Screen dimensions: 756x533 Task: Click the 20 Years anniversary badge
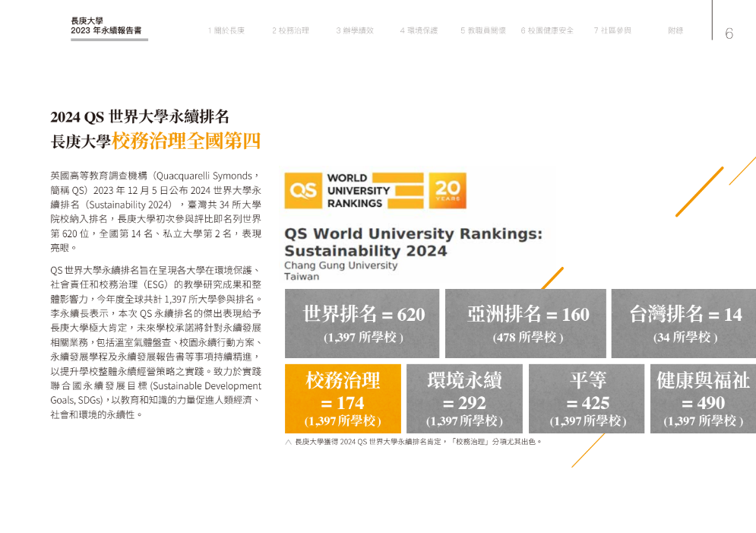448,191
